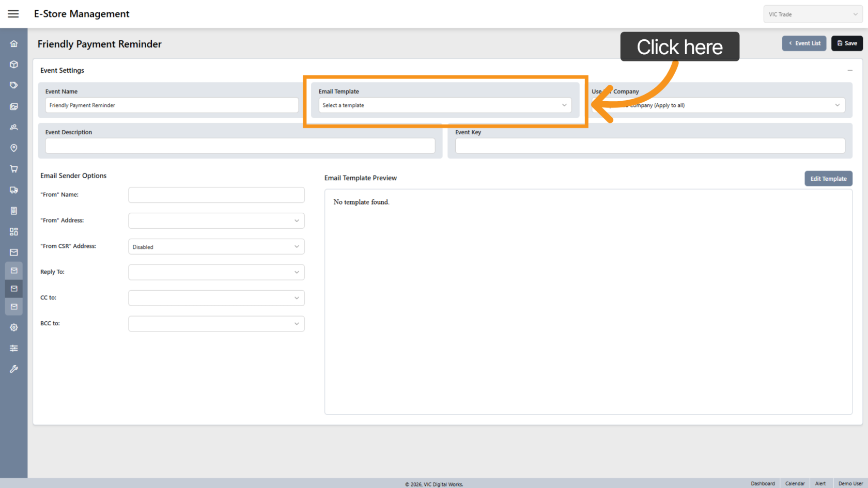Open the box (products) sidebar icon
The image size is (868, 488).
tap(14, 65)
